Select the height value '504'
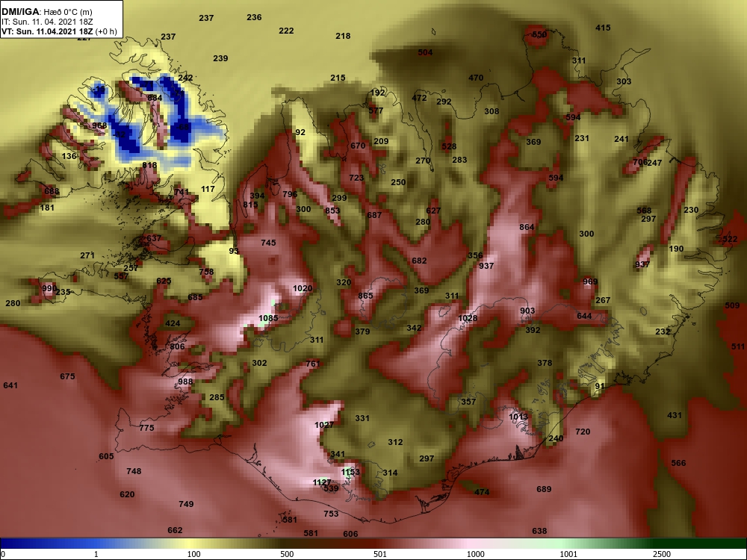 point(425,52)
